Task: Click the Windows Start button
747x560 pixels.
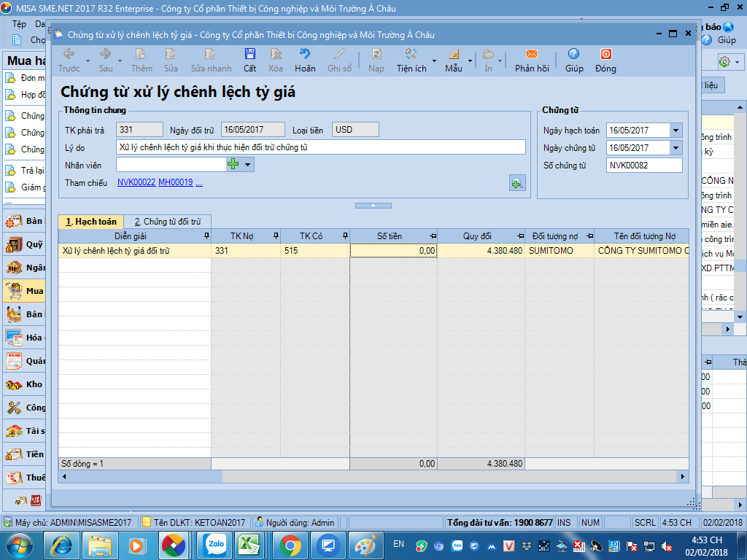Action: 19,545
